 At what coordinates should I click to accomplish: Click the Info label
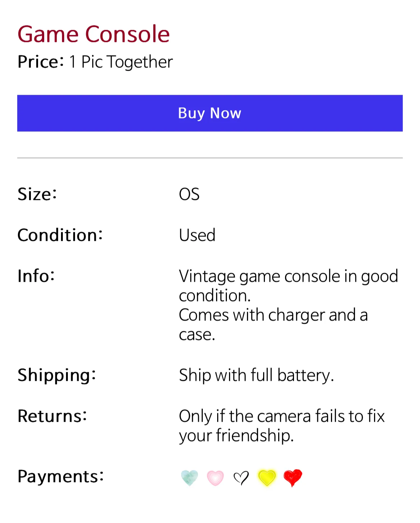tap(36, 276)
